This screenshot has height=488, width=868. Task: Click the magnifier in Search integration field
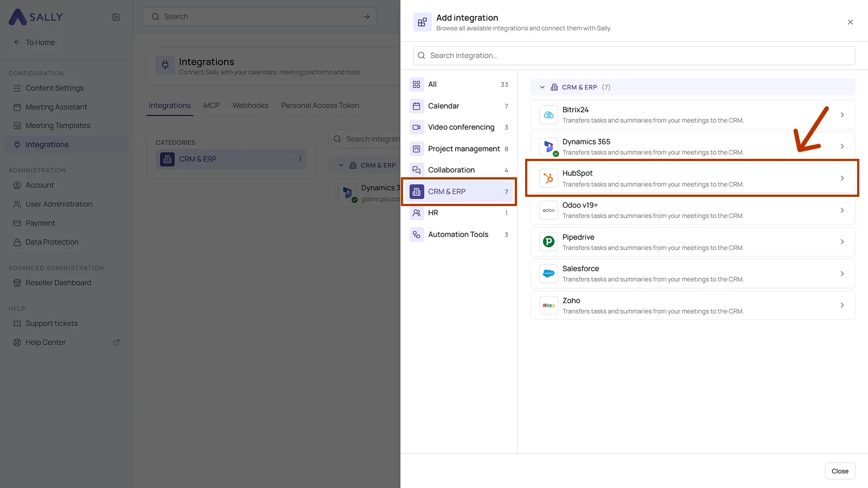pos(422,55)
